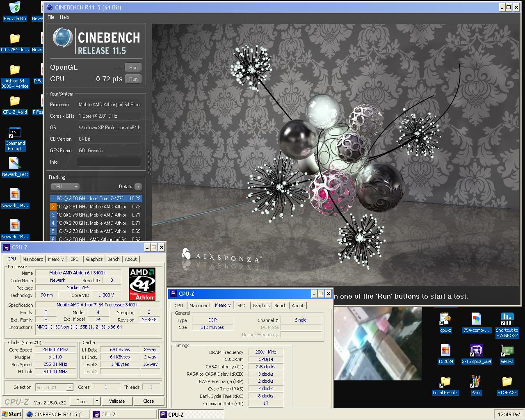Image resolution: width=525 pixels, height=420 pixels.
Task: Click the Cinebench title bar app icon
Action: [x=50, y=7]
